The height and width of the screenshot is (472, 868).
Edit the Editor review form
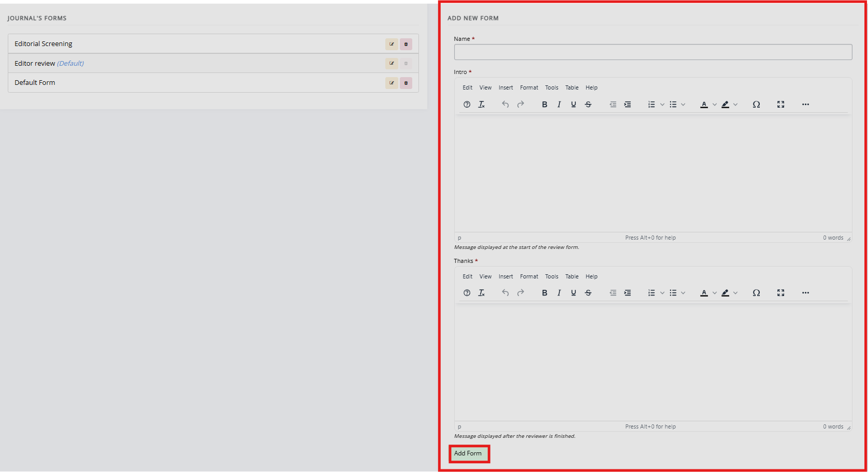392,63
